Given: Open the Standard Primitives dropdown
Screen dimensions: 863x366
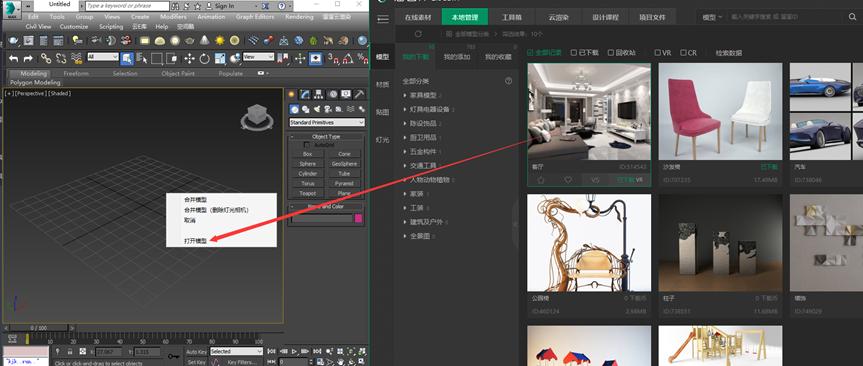Looking at the screenshot, I should (x=327, y=122).
